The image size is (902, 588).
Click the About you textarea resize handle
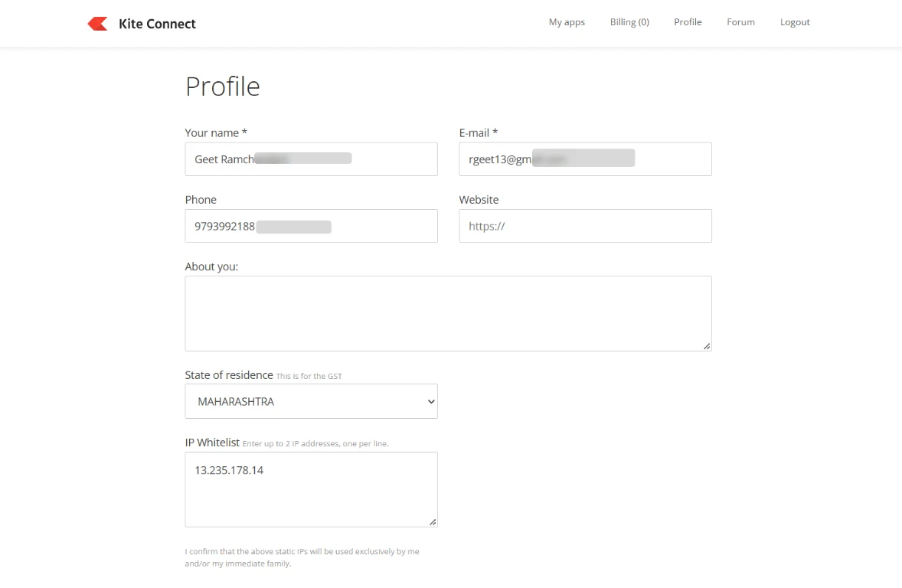[x=707, y=346]
